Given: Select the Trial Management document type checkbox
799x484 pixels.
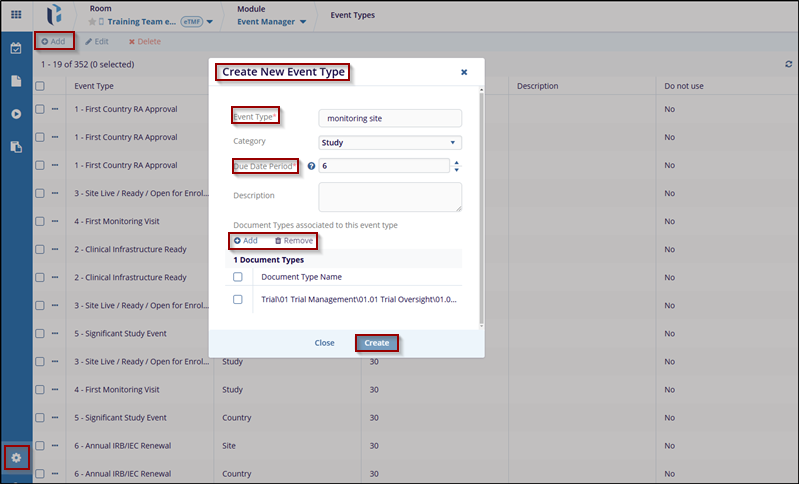Looking at the screenshot, I should tap(238, 299).
